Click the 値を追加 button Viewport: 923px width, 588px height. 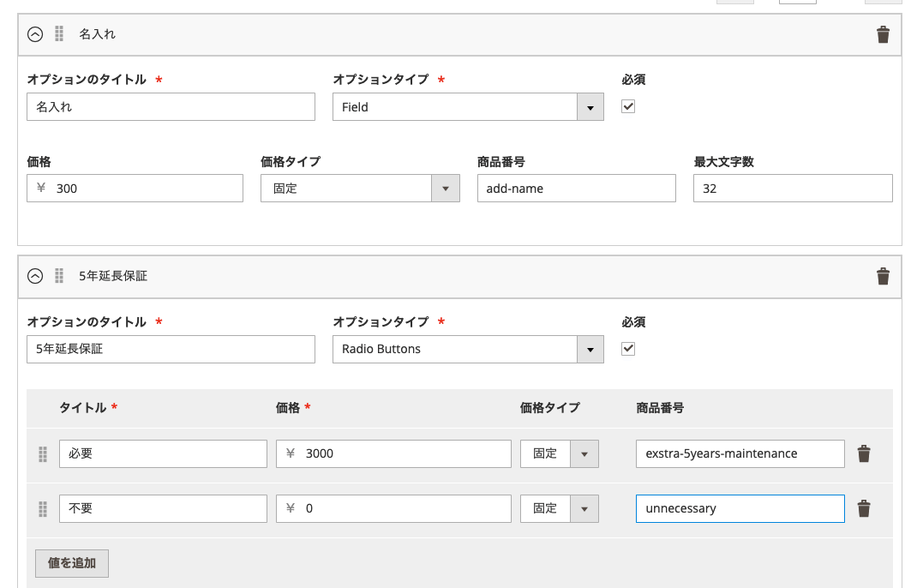(71, 563)
